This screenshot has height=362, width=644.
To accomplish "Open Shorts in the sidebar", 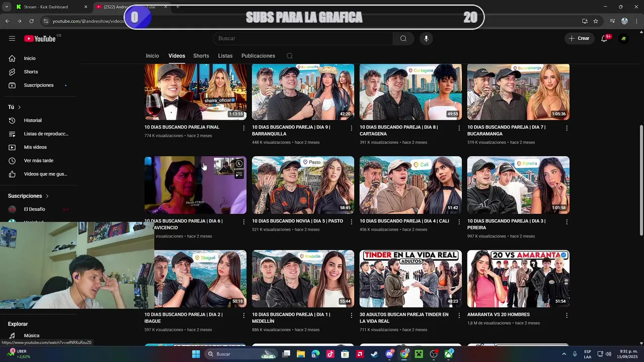I will coord(40,72).
